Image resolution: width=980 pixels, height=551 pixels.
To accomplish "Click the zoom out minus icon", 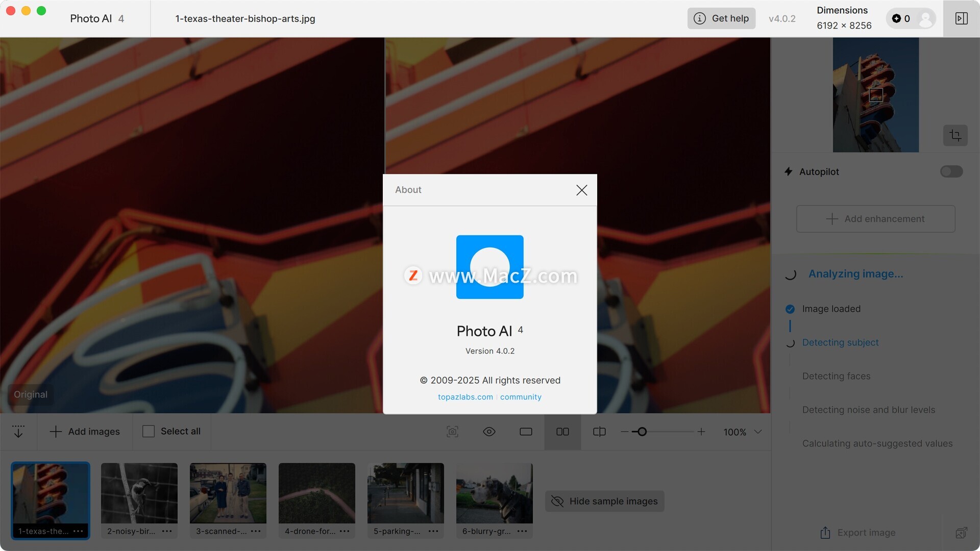I will pyautogui.click(x=624, y=432).
